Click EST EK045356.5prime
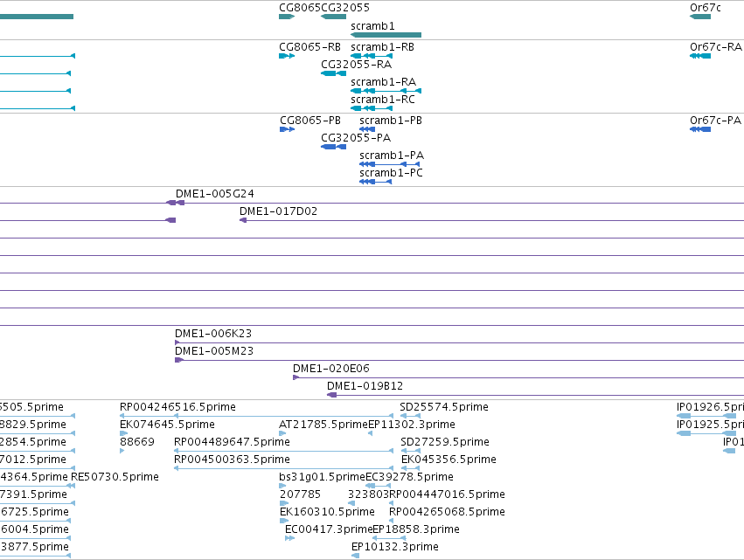The image size is (744, 560). coord(448,460)
